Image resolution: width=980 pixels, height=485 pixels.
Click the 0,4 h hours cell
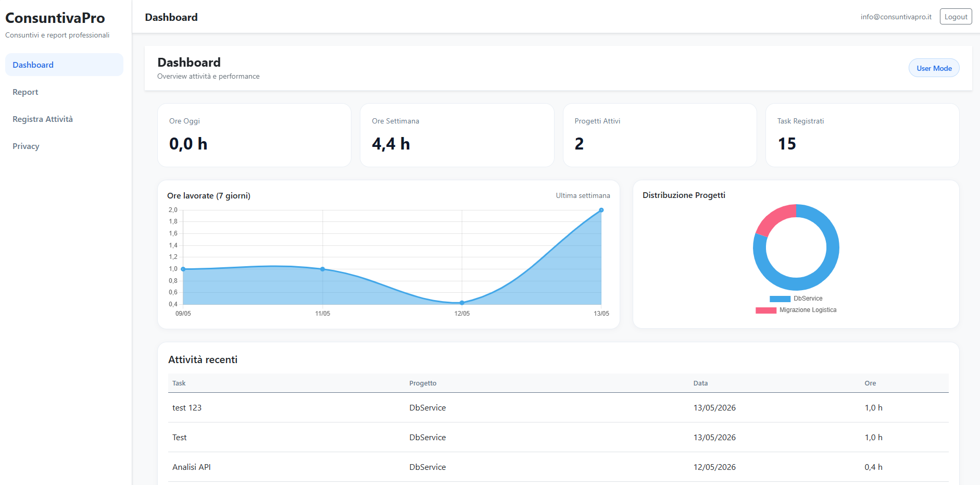873,467
